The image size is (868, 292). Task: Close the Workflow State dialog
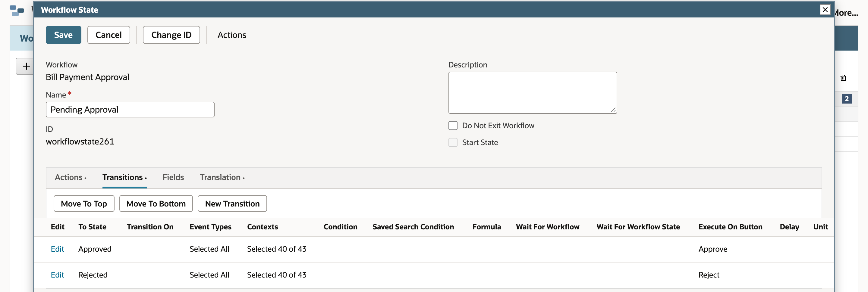[825, 10]
